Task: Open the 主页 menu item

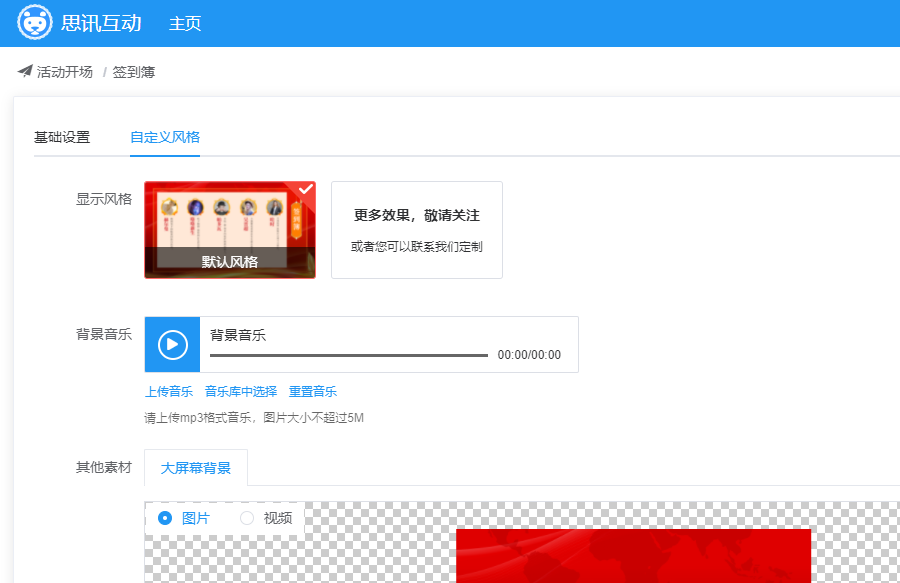Action: (185, 24)
